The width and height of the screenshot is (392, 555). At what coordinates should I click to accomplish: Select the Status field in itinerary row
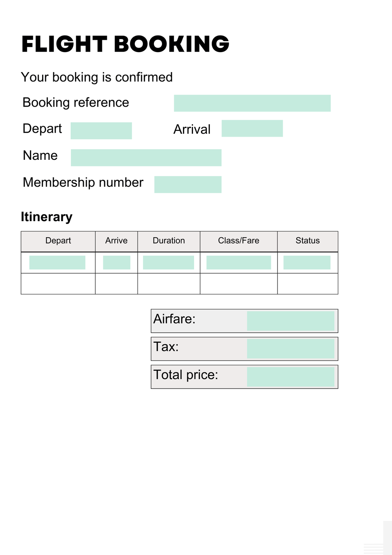point(307,263)
